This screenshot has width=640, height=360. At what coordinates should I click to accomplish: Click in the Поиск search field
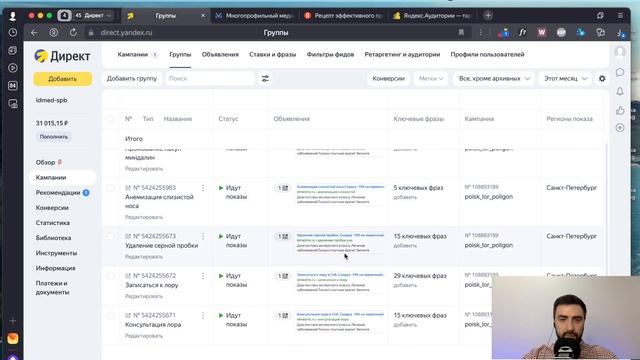[210, 78]
